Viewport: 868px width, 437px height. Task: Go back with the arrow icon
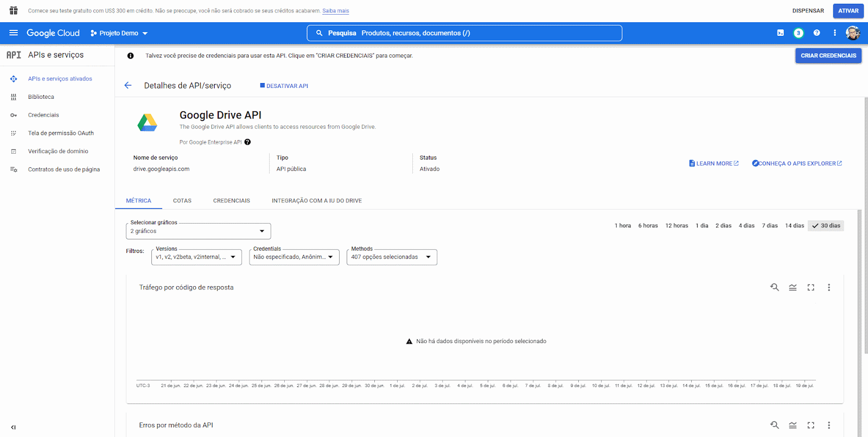[128, 85]
